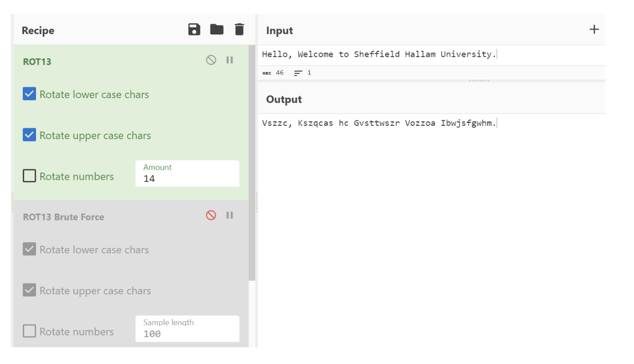Clear recipe with the trash icon
Screen dimensions: 634x364
[239, 30]
